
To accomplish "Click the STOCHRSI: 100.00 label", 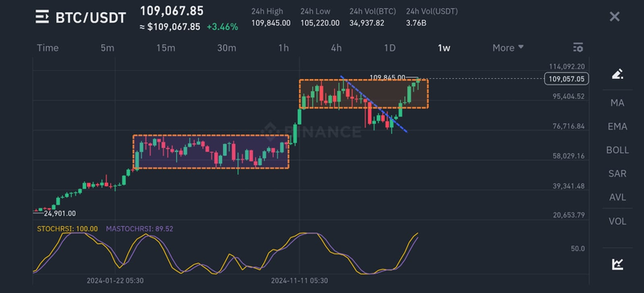I will (x=68, y=229).
